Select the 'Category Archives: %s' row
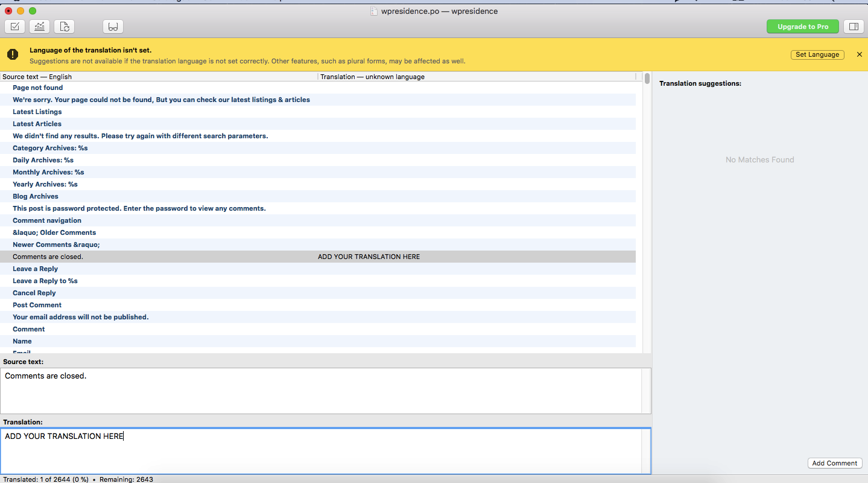Image resolution: width=868 pixels, height=483 pixels. [x=318, y=148]
